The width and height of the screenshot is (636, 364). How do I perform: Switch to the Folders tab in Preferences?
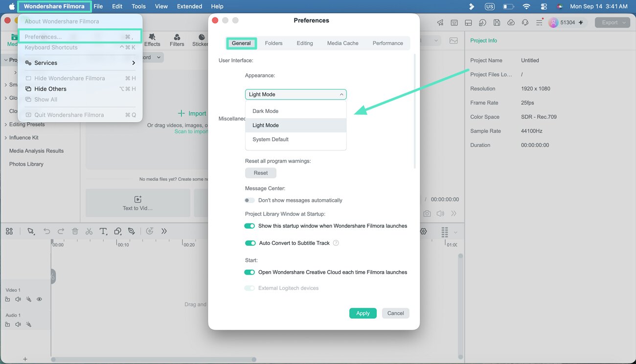pos(273,43)
